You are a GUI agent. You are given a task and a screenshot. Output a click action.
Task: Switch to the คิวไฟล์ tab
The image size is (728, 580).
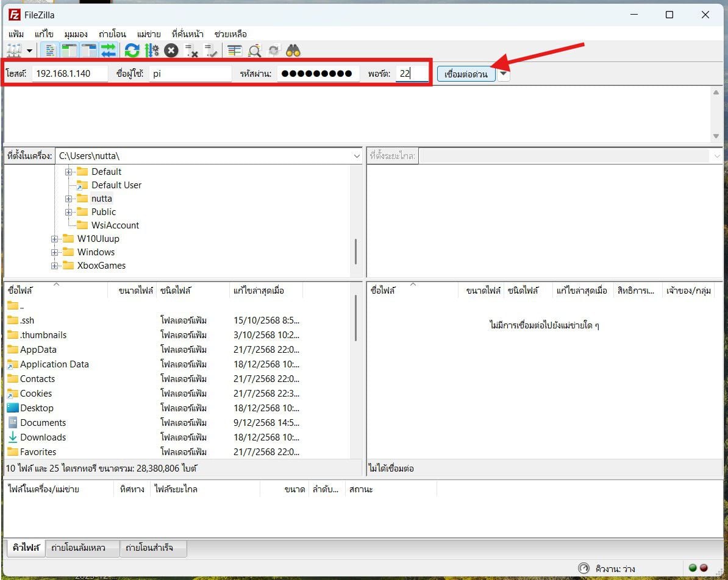26,548
